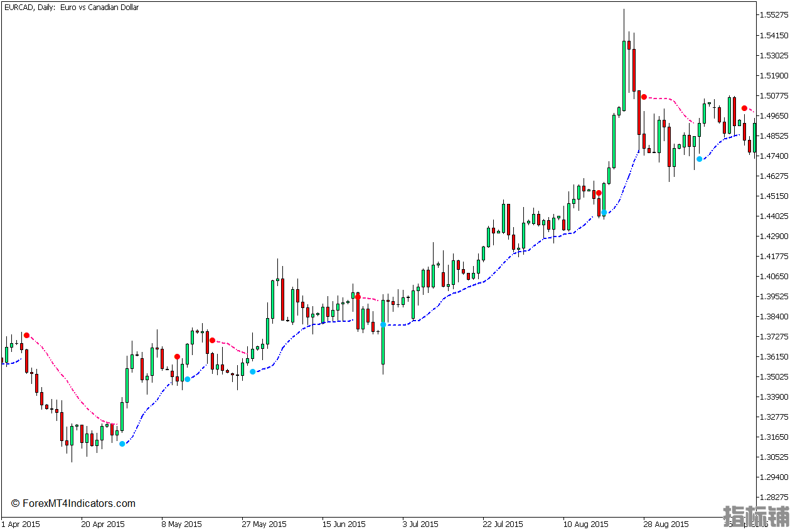Select the 指标铺 logo in bottom-right corner
Viewport: 800px width, 532px height.
(x=757, y=517)
